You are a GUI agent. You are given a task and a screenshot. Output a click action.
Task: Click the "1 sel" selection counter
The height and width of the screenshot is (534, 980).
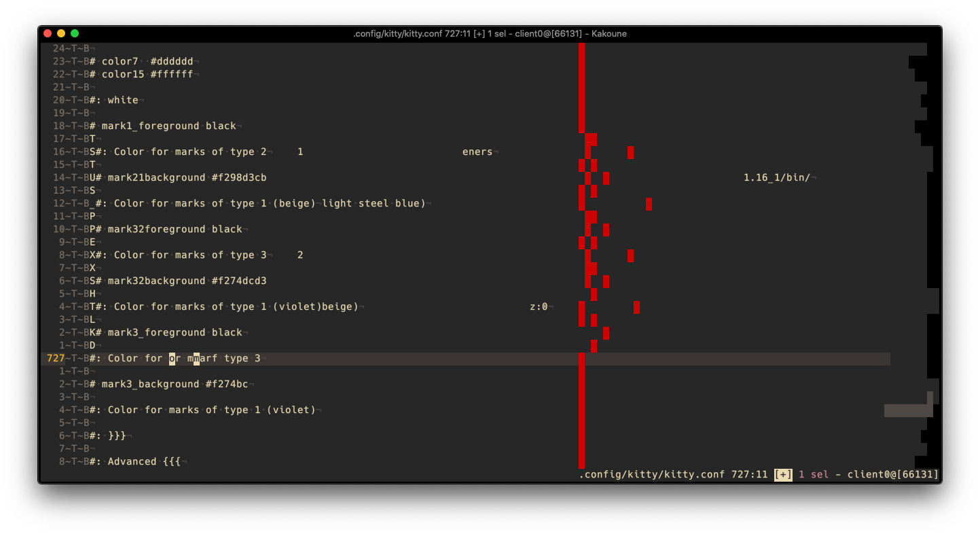[x=813, y=474]
